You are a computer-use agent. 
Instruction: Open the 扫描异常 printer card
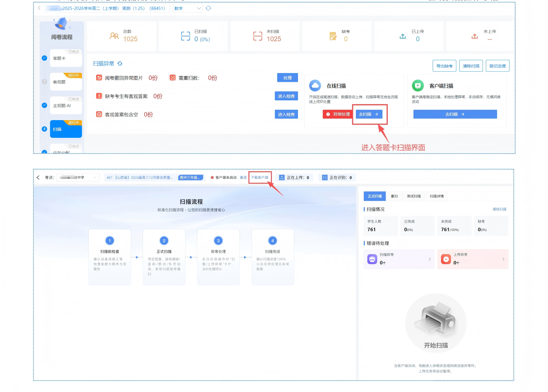(398, 259)
